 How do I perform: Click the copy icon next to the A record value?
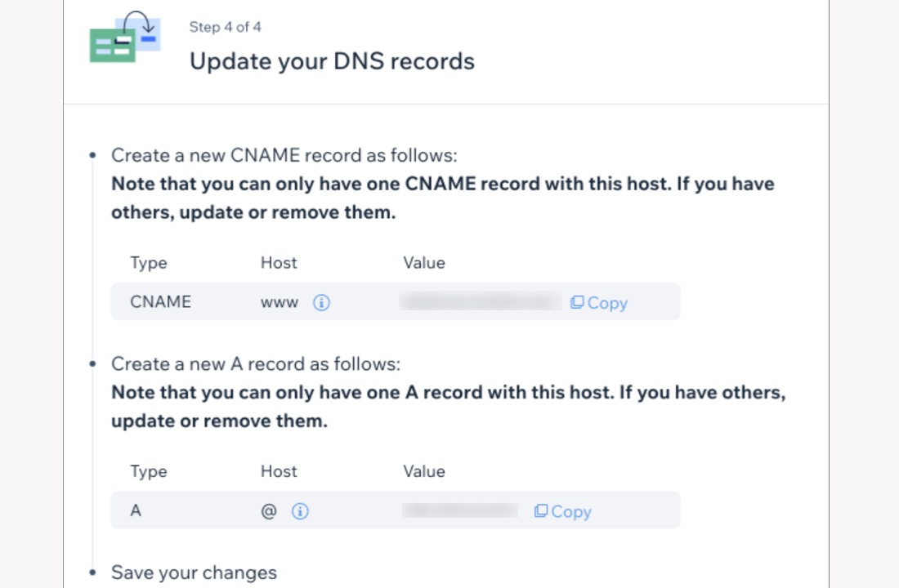pos(540,511)
